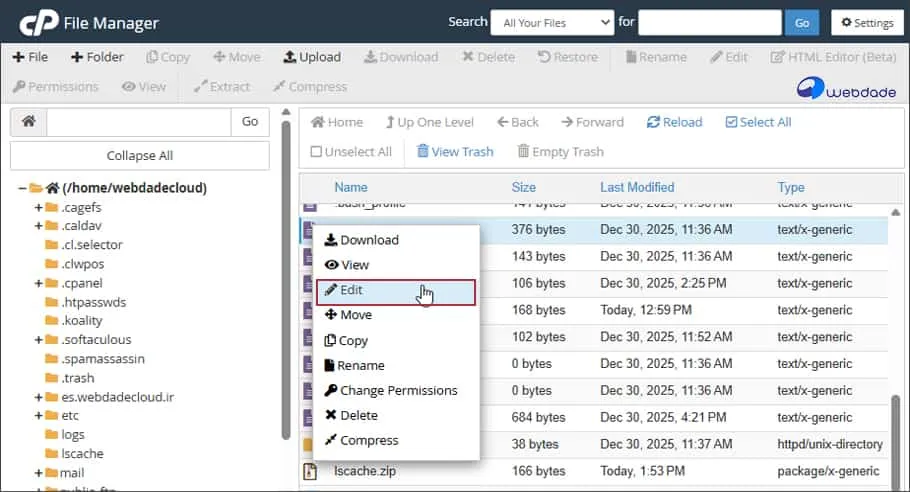Expand the etc folder node
910x492 pixels.
coord(38,415)
